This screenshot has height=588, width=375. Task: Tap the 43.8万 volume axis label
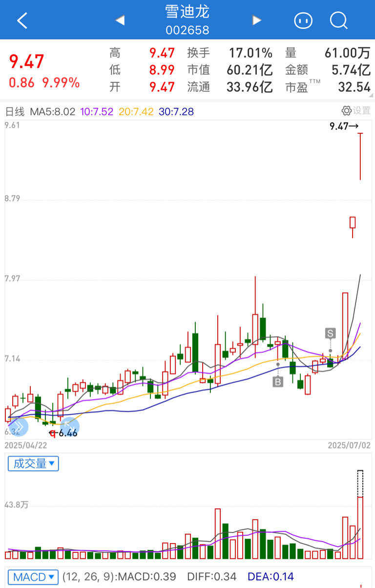pyautogui.click(x=17, y=505)
